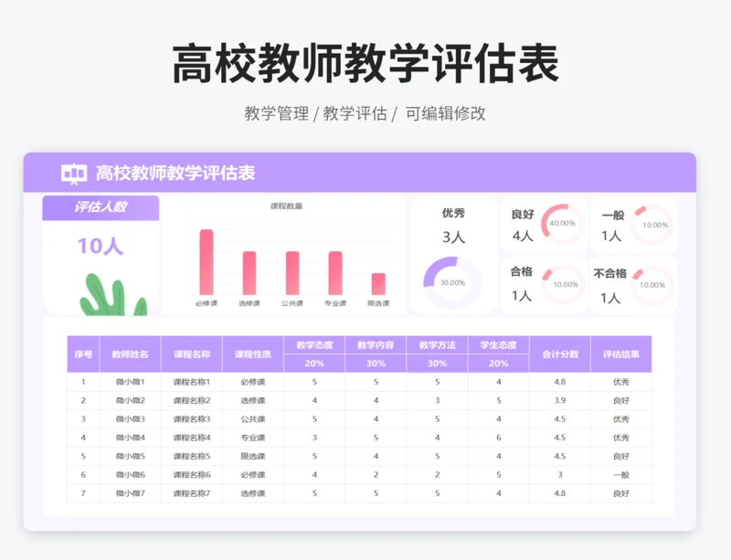731x560 pixels.
Task: Click the 教师姓名 column header
Action: tap(130, 354)
